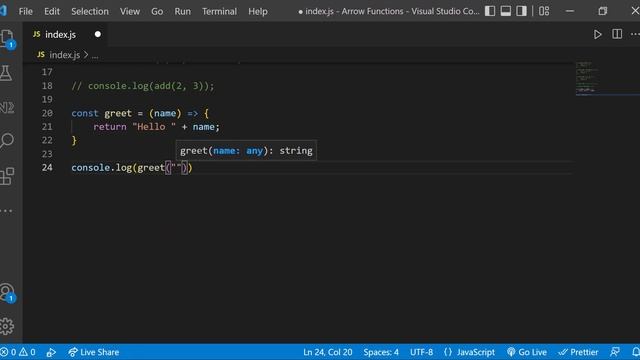Click the unsaved dot on index.js tab

(98, 34)
